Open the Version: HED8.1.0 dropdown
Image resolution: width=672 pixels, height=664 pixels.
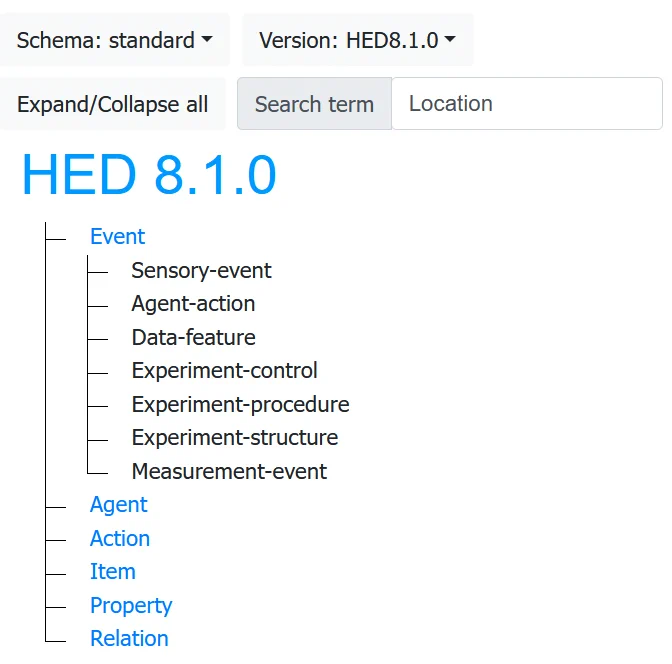pos(358,40)
